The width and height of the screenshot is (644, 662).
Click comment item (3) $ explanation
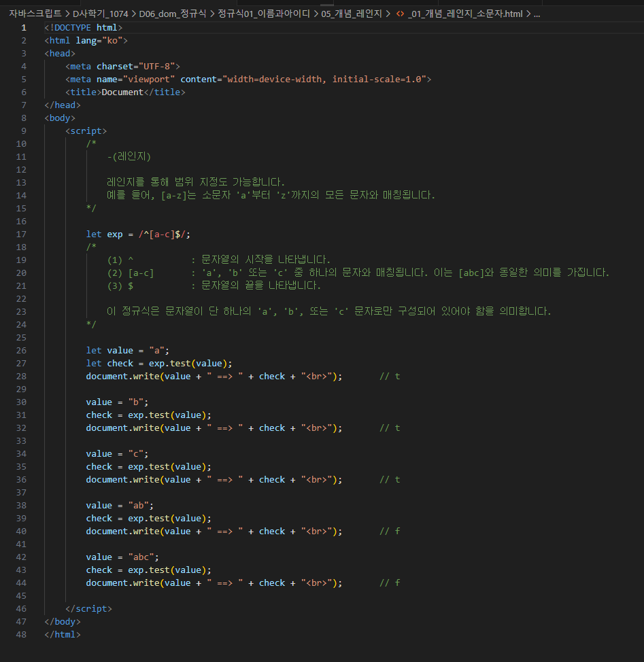pos(214,286)
